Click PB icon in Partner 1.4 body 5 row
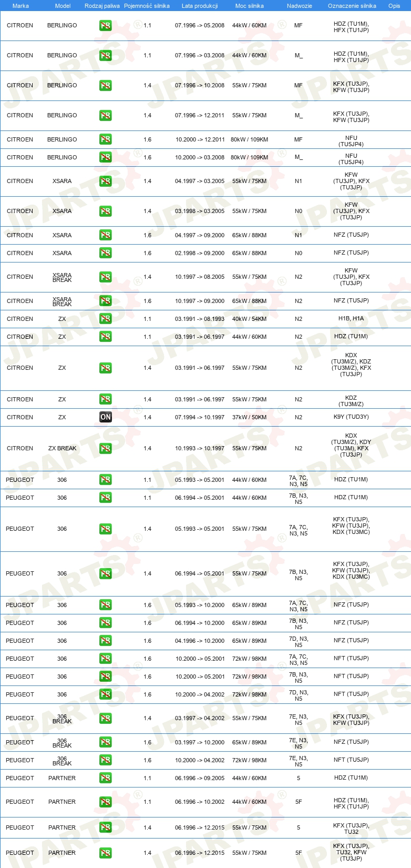 point(106,827)
